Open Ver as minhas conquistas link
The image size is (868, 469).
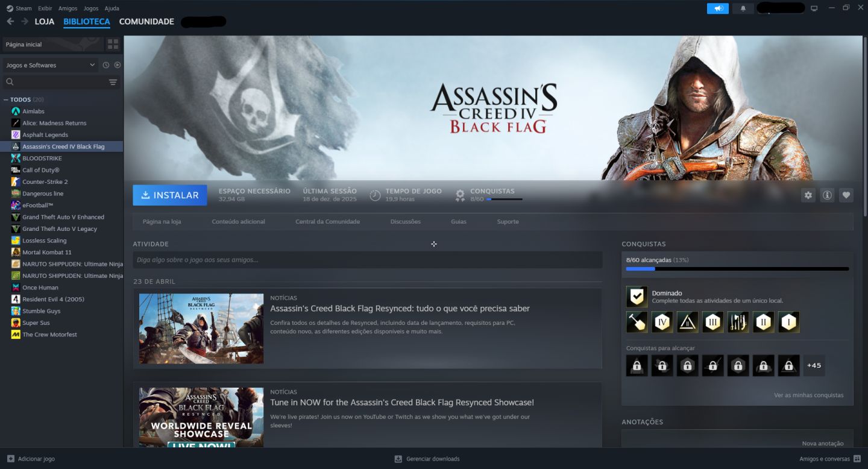point(809,395)
